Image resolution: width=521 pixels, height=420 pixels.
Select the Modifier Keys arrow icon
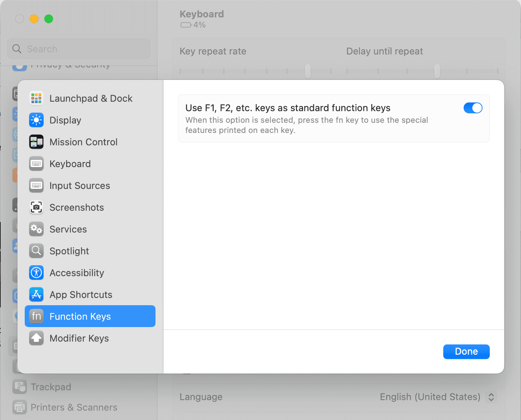[x=36, y=338]
